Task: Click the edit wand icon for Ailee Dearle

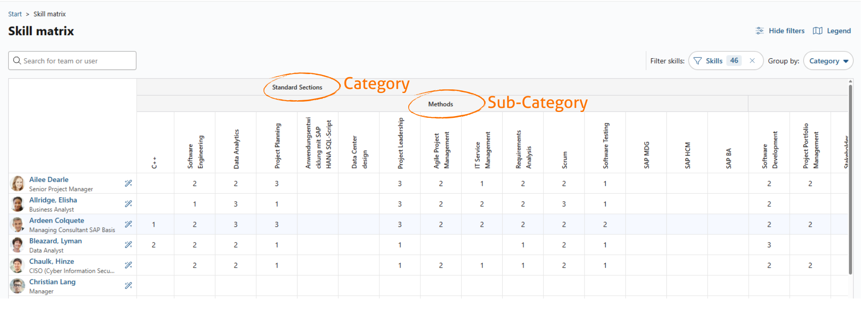Action: pyautogui.click(x=128, y=183)
